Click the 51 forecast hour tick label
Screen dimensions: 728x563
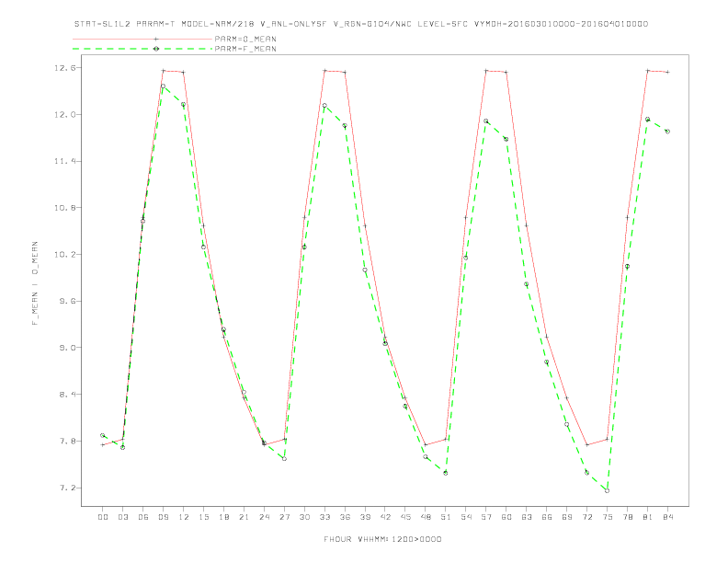[446, 517]
